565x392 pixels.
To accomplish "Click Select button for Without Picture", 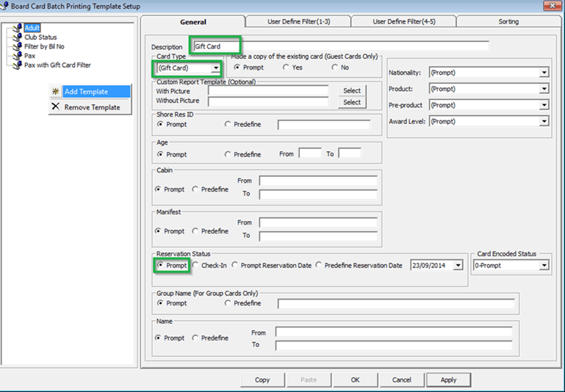I will tap(352, 102).
